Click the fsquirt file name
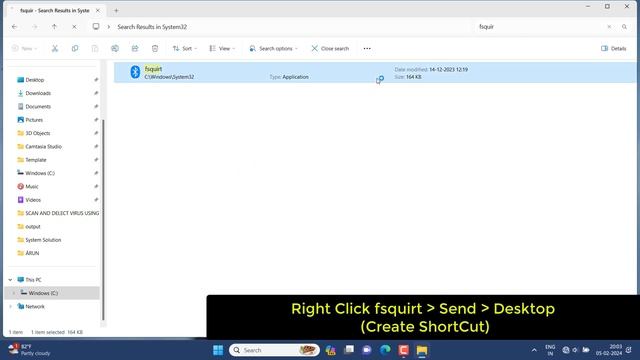 (x=153, y=69)
